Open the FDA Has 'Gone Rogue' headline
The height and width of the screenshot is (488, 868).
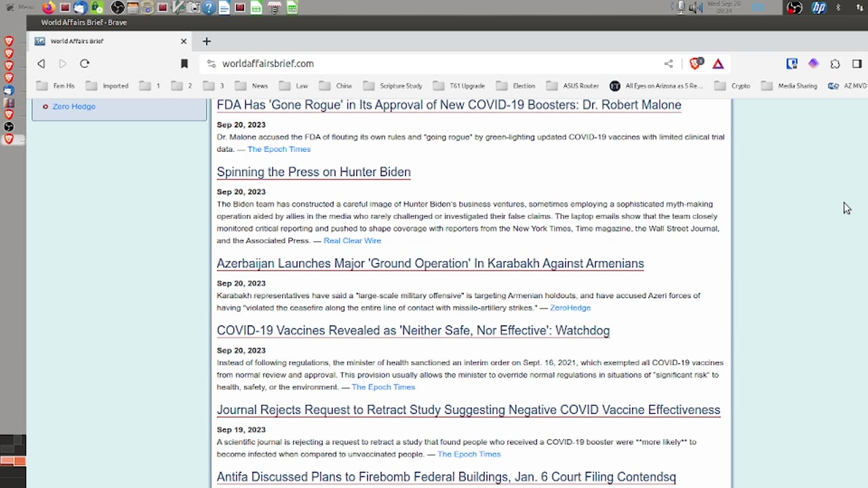point(449,105)
